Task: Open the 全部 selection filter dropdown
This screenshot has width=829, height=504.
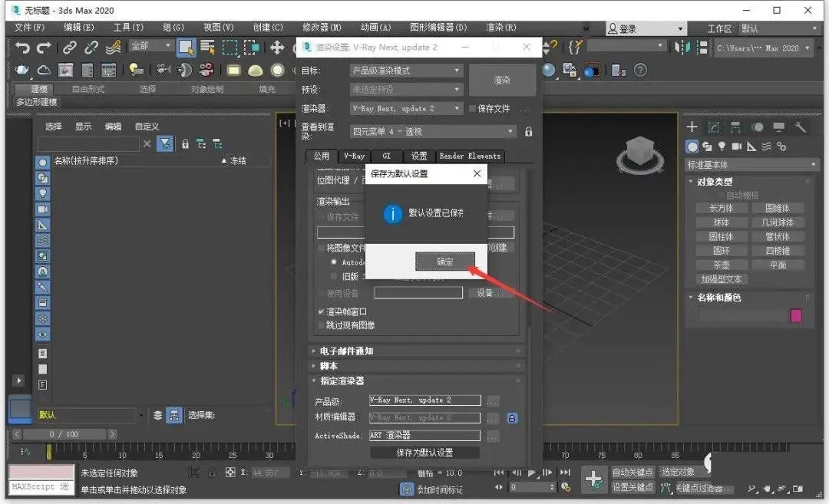Action: (x=150, y=46)
